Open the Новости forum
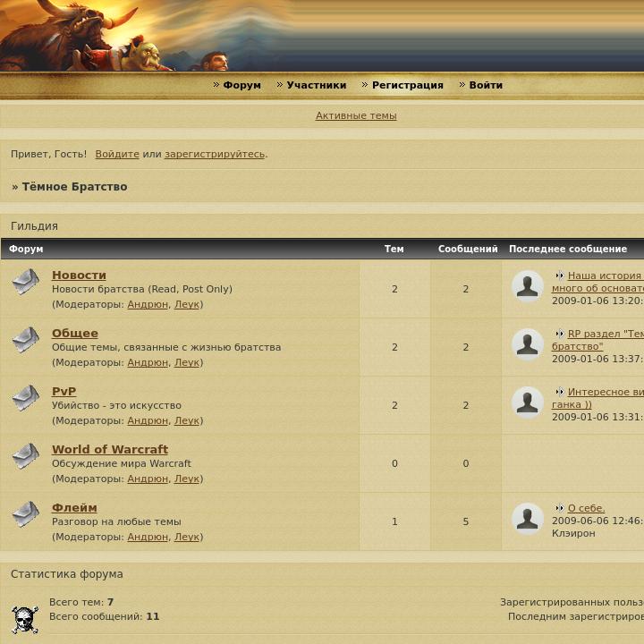 79,275
